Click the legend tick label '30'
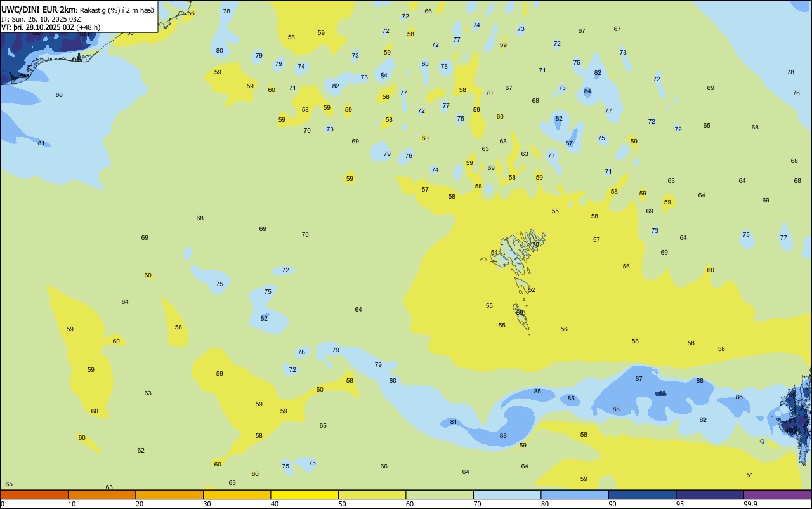This screenshot has width=812, height=509. point(207,504)
